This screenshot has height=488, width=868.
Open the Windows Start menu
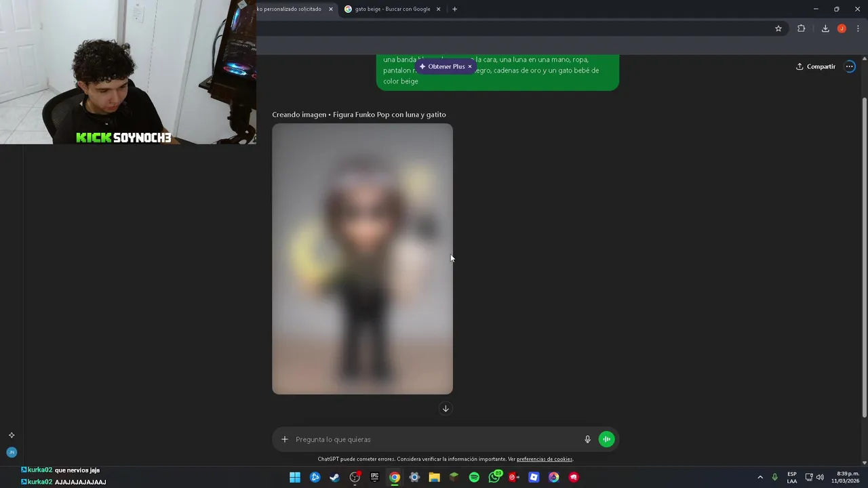tap(295, 477)
